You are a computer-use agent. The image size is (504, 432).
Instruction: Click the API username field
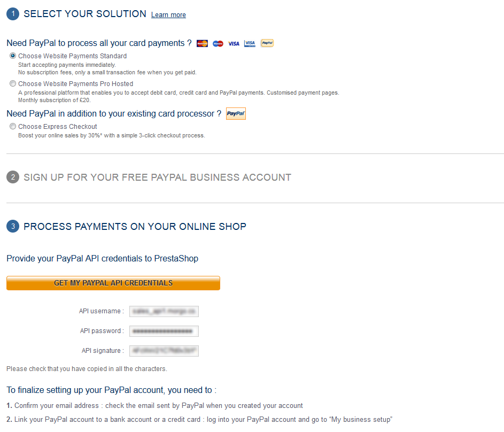click(x=164, y=311)
